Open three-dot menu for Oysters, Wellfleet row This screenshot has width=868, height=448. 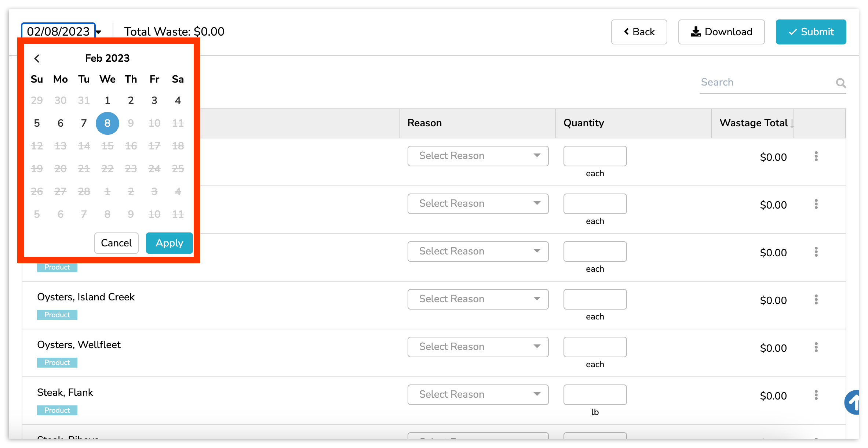click(816, 347)
